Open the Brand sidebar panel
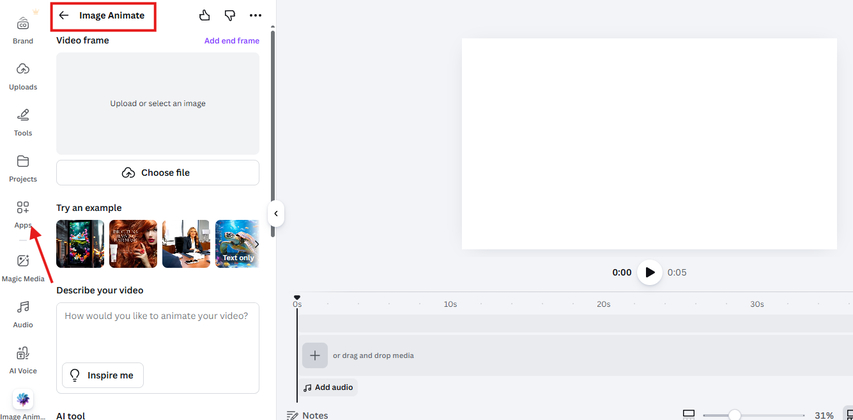 [23, 30]
